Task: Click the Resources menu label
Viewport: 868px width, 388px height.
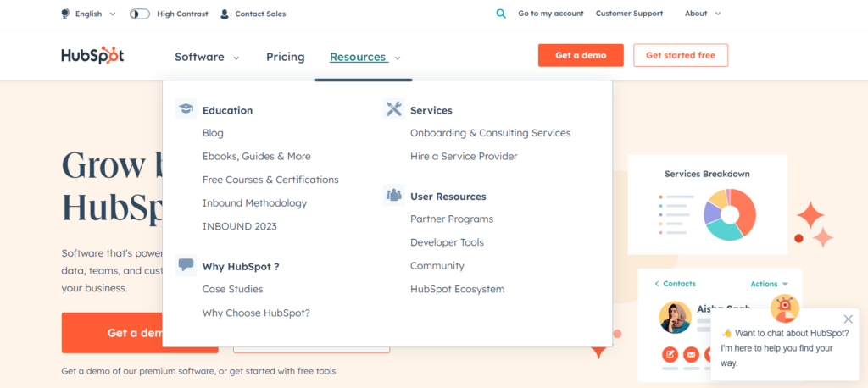Action: [358, 57]
